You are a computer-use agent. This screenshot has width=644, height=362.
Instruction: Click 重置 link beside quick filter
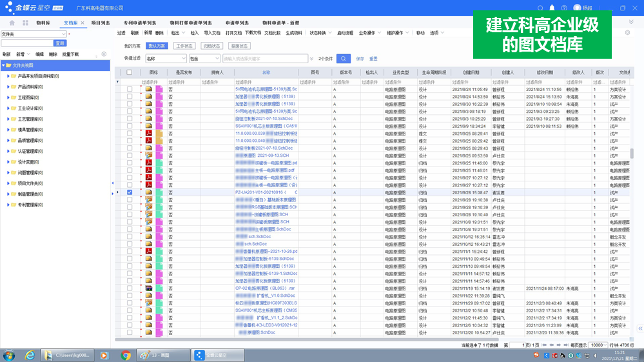373,59
